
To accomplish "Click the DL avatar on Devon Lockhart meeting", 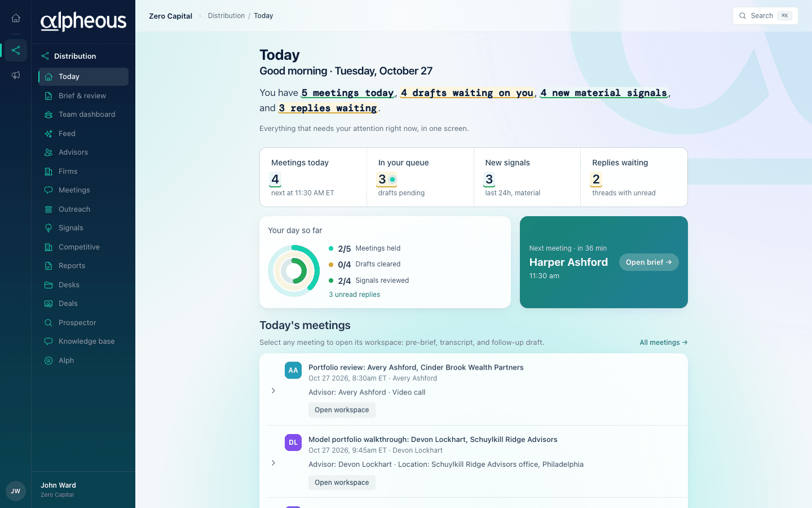I will 293,443.
